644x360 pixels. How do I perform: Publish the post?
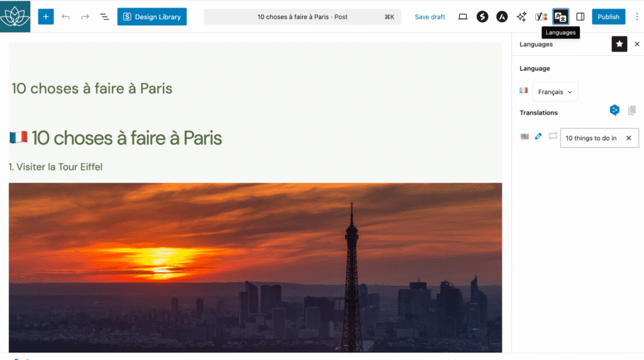608,17
